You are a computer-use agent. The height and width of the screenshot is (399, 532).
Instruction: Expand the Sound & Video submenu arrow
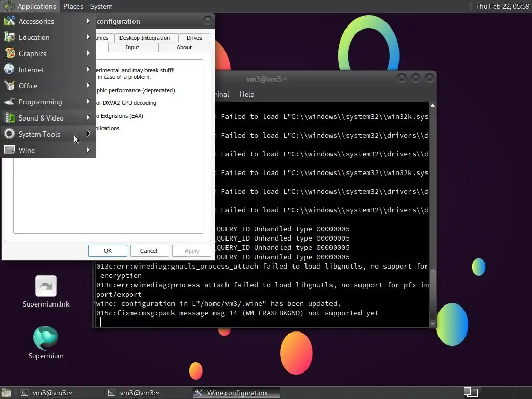pos(88,118)
